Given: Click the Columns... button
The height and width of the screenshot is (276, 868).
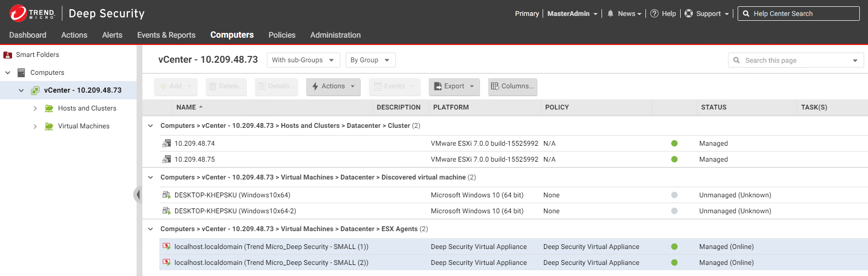Looking at the screenshot, I should click(512, 86).
